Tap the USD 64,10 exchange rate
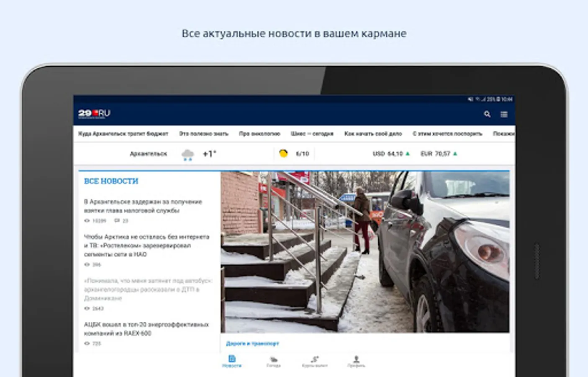This screenshot has width=588, height=377. tap(388, 154)
